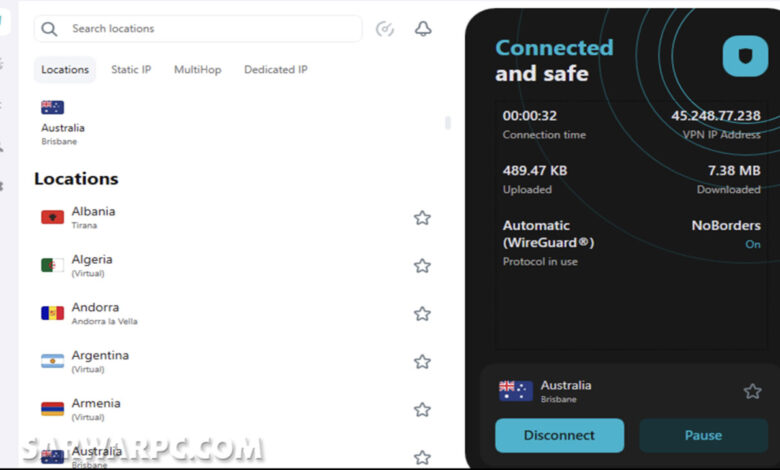Click the Albania flag icon
Image resolution: width=780 pixels, height=470 pixels.
(x=52, y=217)
